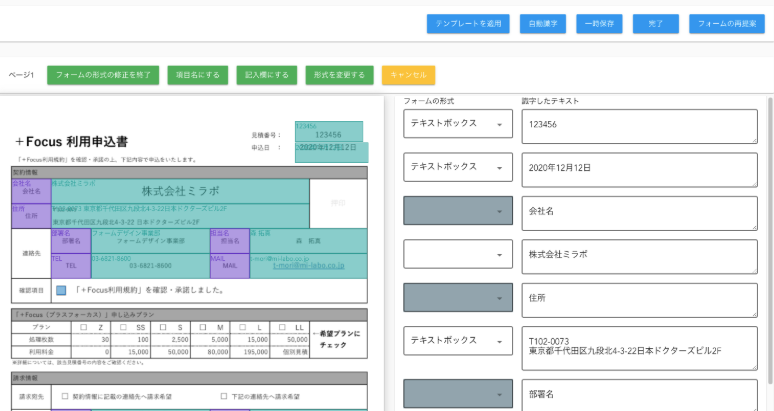Screen dimensions: 774x411
Task: Click the text field containing 会社名
Action: pos(638,212)
